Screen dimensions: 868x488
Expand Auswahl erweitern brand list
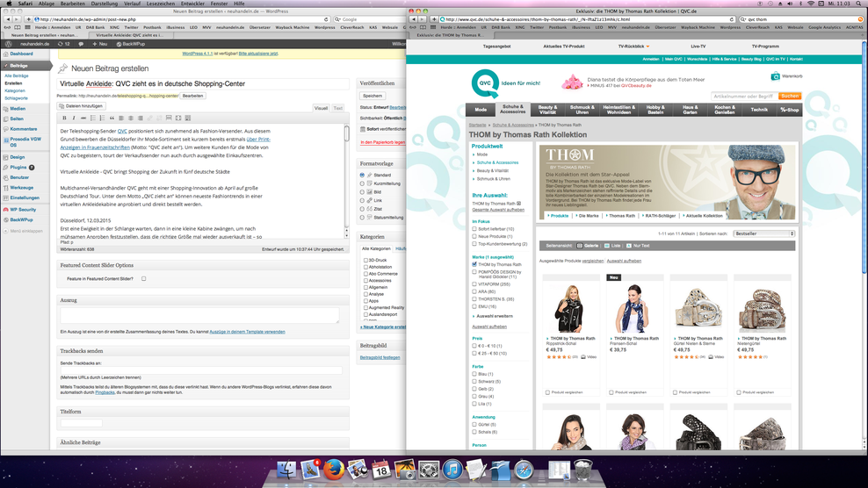495,316
